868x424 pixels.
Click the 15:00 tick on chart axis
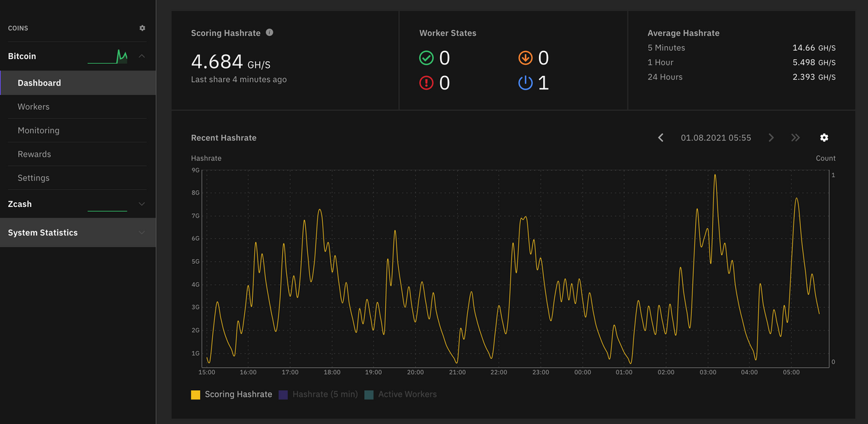207,372
